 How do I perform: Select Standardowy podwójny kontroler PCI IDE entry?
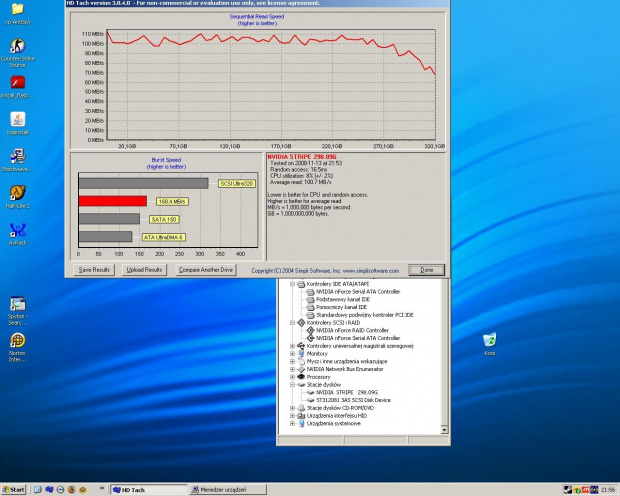[x=365, y=315]
